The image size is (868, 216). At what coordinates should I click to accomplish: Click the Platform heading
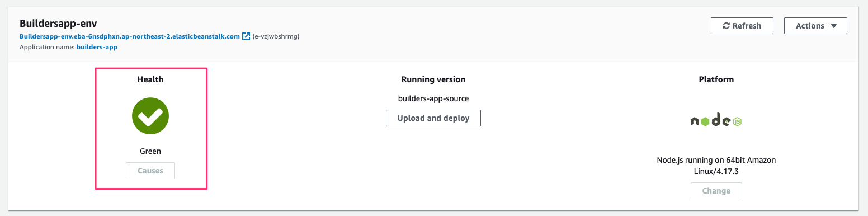(x=716, y=79)
